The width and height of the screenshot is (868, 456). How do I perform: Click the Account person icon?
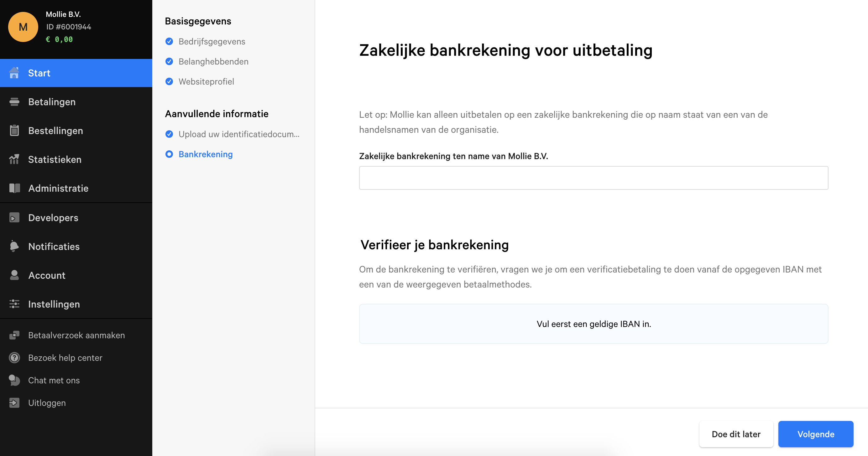pyautogui.click(x=14, y=275)
